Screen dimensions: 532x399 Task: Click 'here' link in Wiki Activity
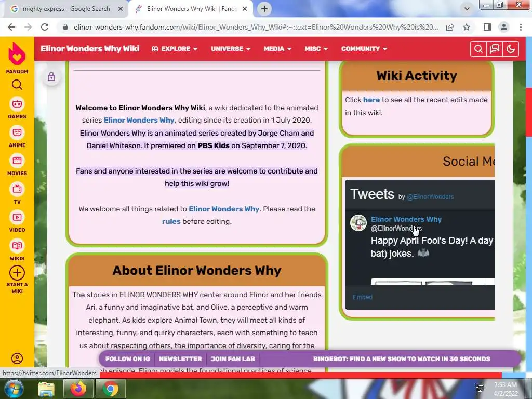click(371, 100)
